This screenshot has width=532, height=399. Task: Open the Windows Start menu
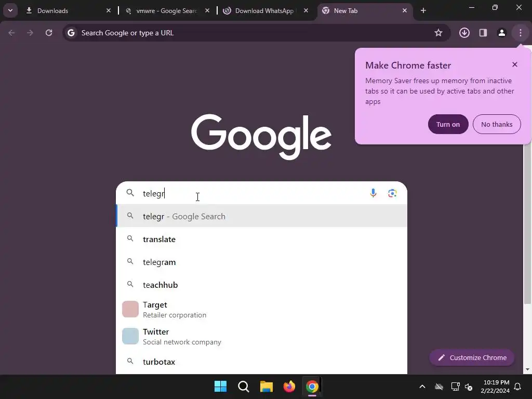[220, 386]
